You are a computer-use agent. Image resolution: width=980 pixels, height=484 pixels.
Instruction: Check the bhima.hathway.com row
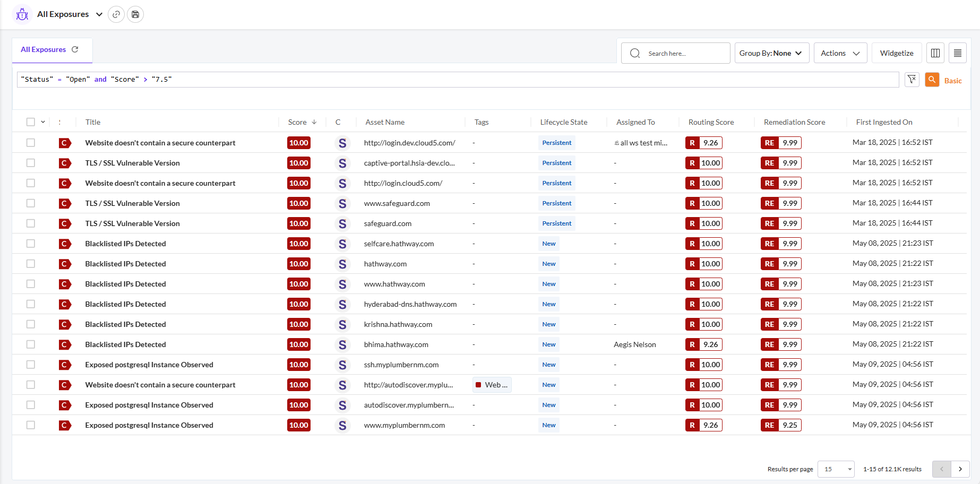coord(31,344)
